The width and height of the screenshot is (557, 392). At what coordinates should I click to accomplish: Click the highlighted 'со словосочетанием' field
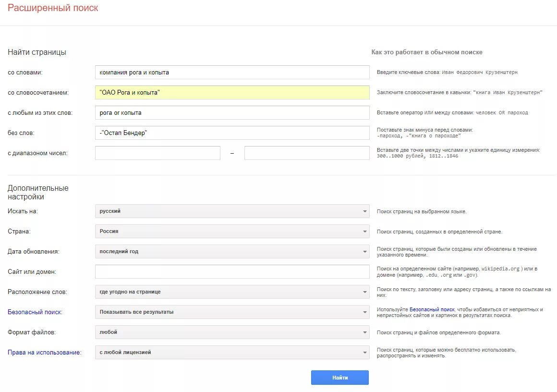pos(232,92)
